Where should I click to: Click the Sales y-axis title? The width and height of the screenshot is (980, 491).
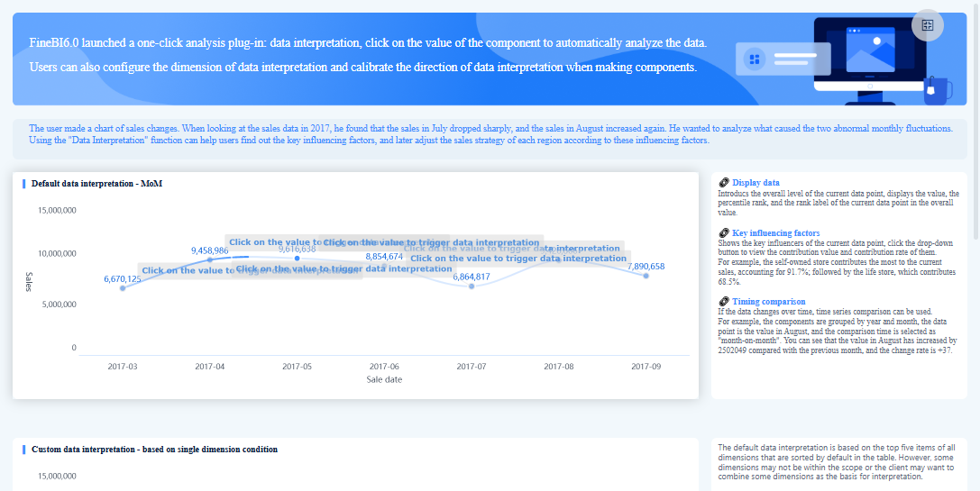[29, 282]
